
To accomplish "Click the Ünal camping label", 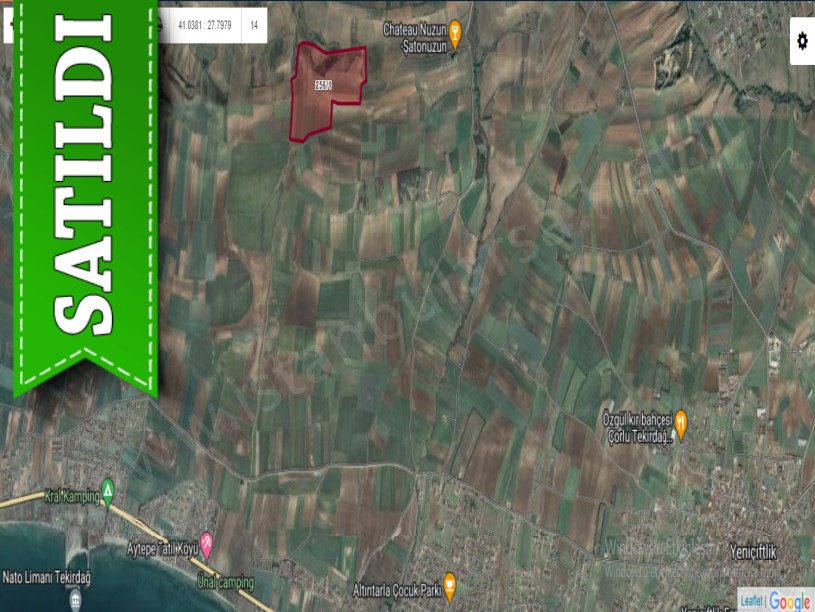I will (x=224, y=582).
